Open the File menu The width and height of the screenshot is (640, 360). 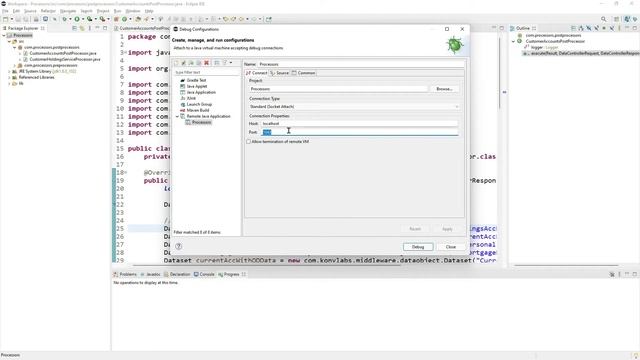coord(5,11)
